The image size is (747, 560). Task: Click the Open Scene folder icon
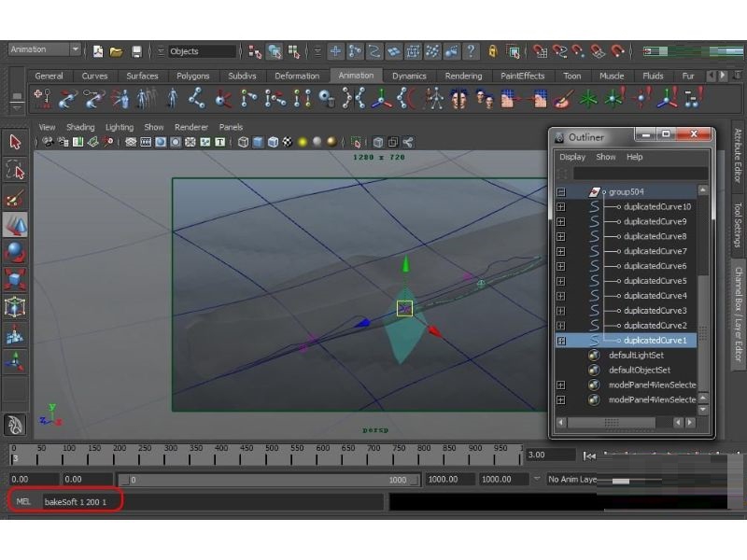coord(116,51)
